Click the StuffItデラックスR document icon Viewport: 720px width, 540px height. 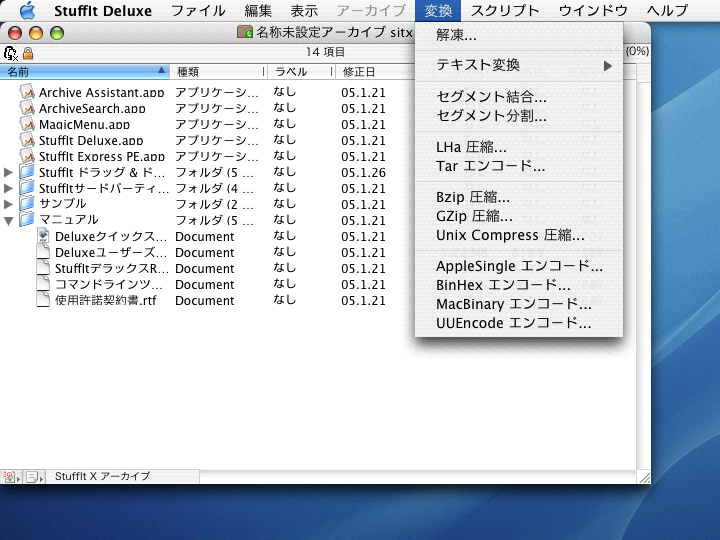43,268
